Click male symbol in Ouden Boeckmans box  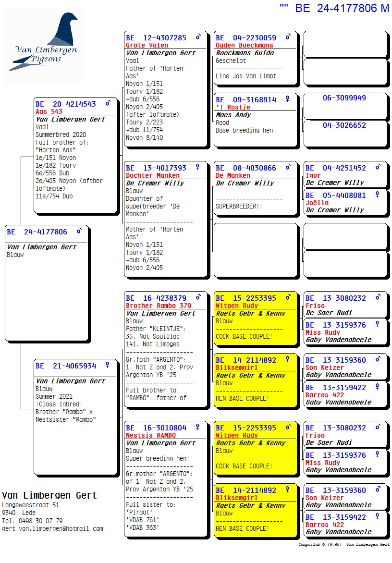288,37
